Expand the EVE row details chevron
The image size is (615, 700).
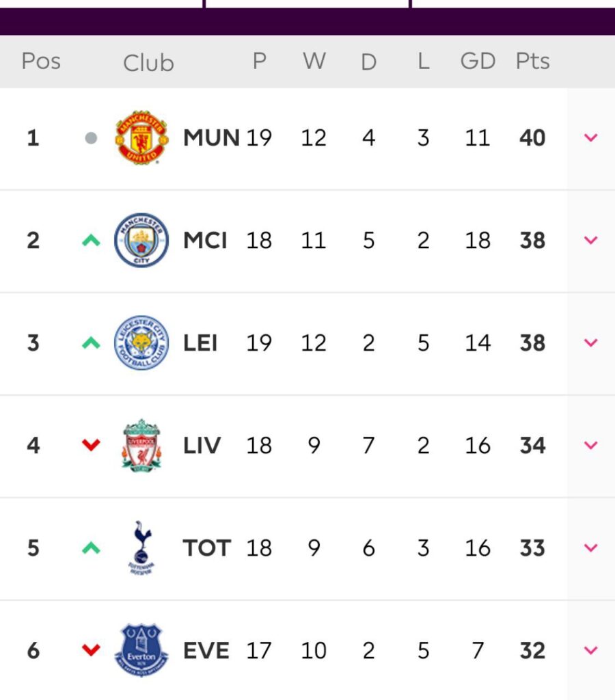pyautogui.click(x=590, y=651)
